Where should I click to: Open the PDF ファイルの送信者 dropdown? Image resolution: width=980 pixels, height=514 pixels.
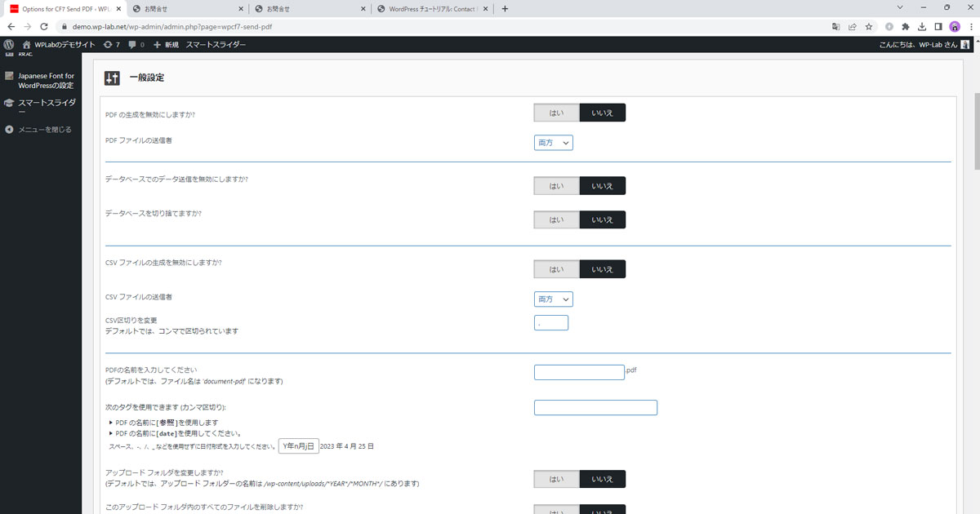click(x=553, y=143)
